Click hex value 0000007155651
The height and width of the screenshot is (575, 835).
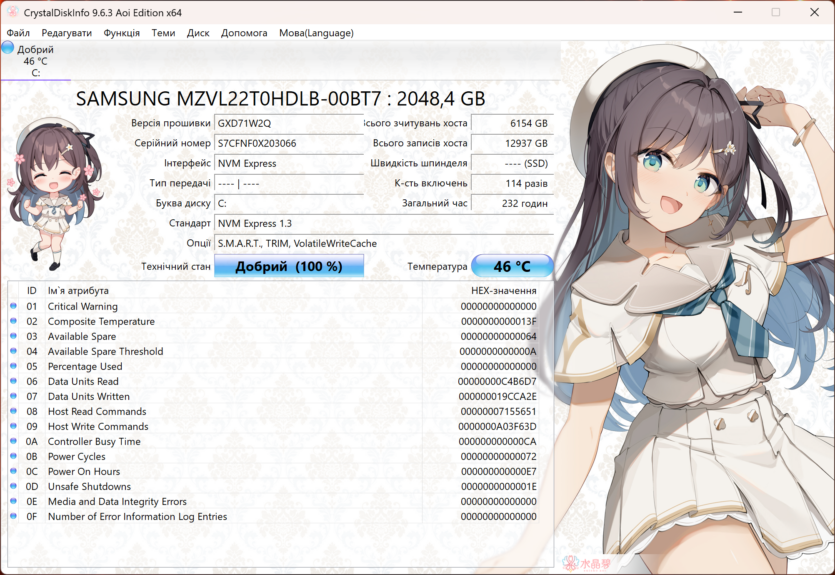point(498,412)
